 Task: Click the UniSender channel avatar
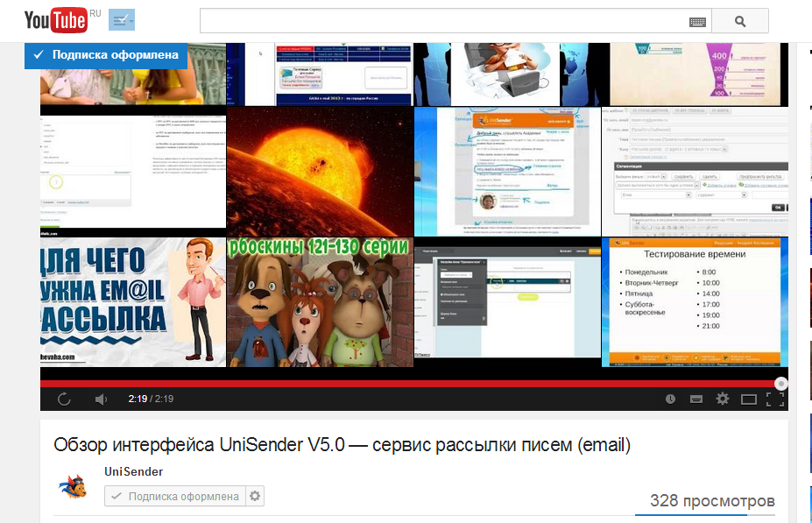[73, 486]
